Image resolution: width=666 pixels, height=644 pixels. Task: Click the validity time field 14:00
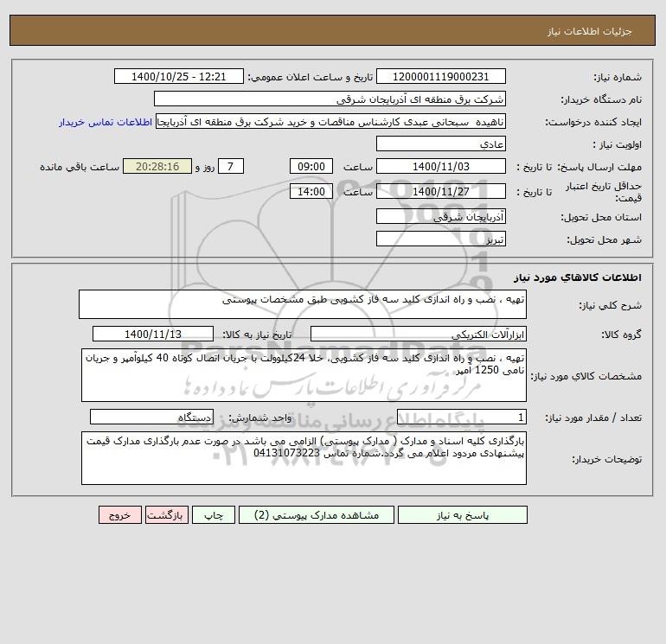tap(311, 191)
